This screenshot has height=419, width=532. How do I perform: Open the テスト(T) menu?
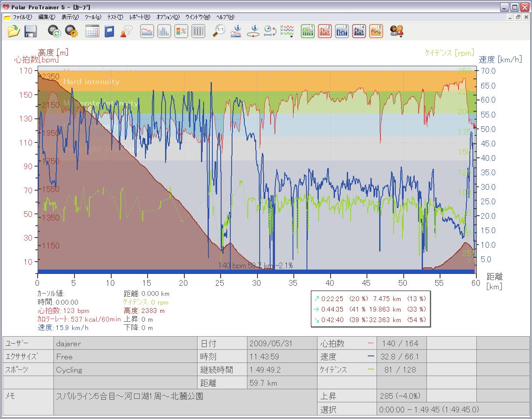click(x=115, y=17)
